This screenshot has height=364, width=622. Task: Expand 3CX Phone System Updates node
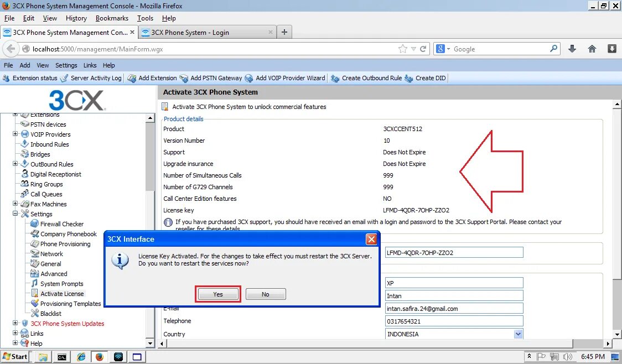point(15,323)
